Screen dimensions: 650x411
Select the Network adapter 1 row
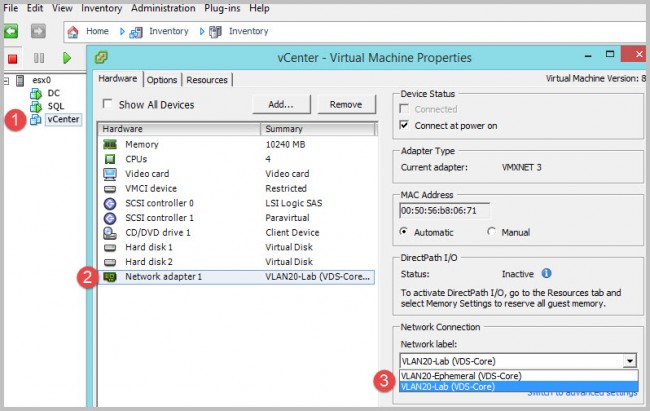click(236, 277)
